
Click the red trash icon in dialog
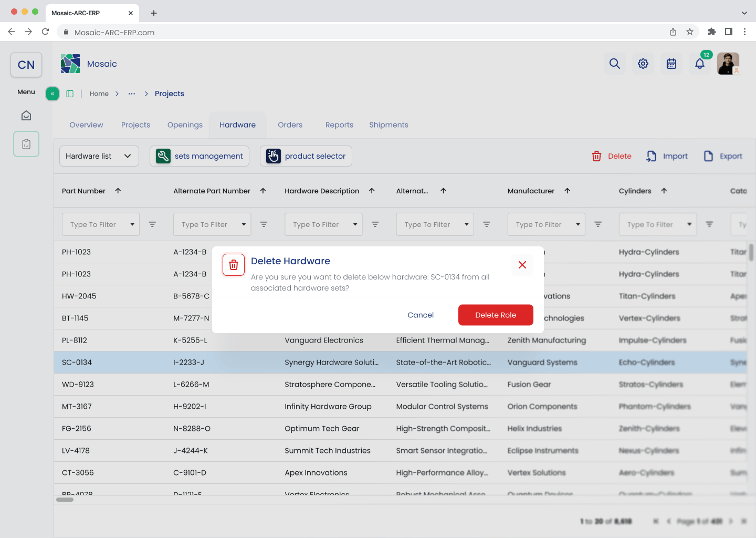point(234,265)
